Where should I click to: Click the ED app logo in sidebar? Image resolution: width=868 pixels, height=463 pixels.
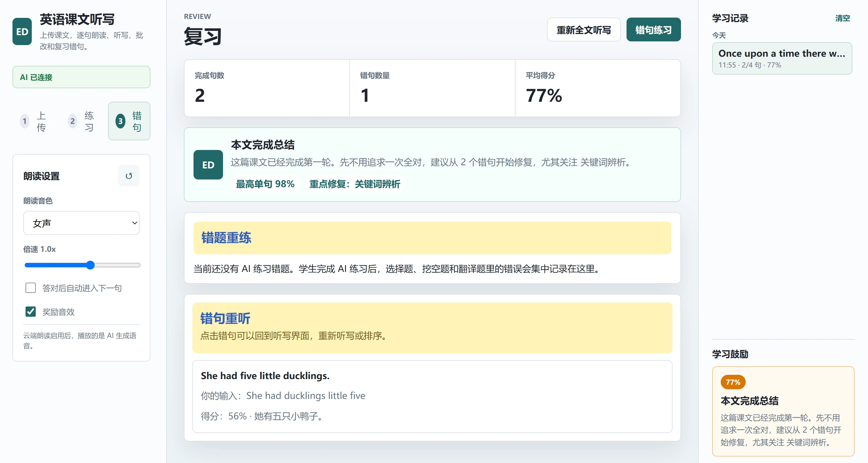coord(22,32)
